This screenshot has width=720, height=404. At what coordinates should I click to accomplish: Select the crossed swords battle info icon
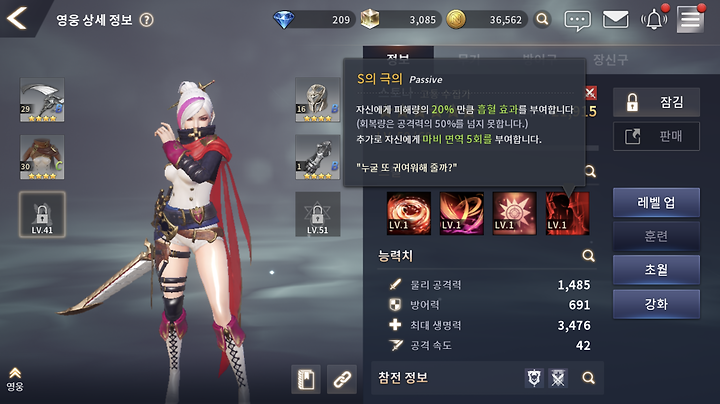[x=558, y=378]
